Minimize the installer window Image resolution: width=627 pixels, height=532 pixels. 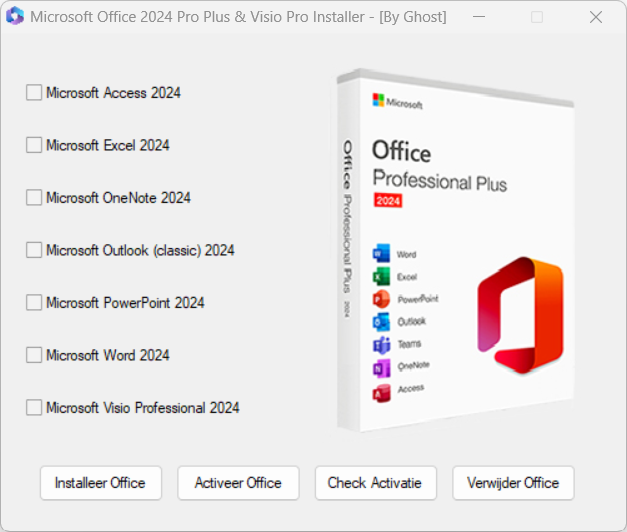click(x=479, y=17)
